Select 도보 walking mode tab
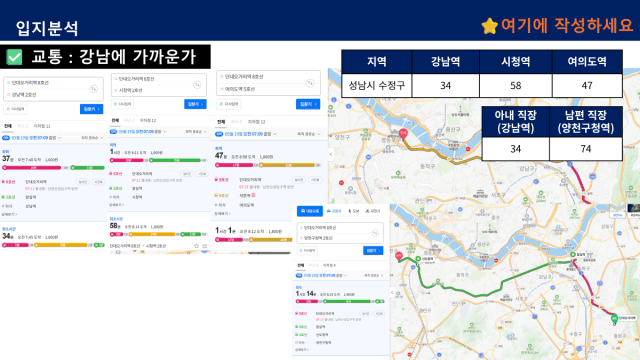Viewport: 640px width, 360px height. click(x=353, y=211)
